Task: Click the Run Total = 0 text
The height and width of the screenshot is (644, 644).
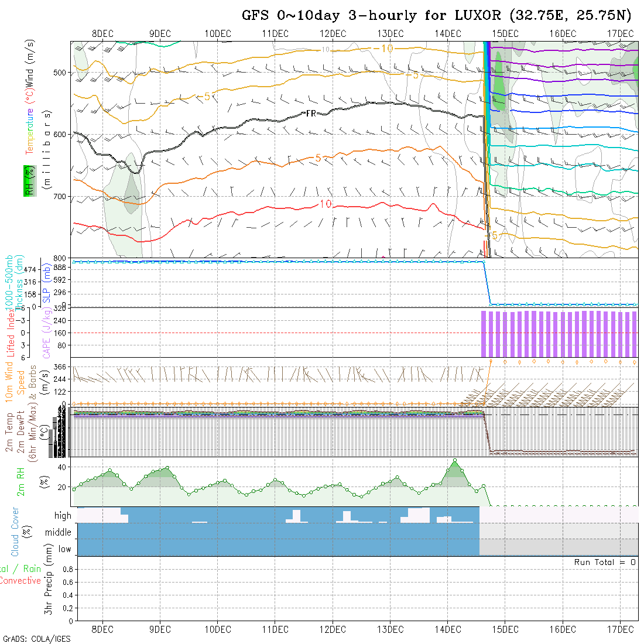Action: 605,562
